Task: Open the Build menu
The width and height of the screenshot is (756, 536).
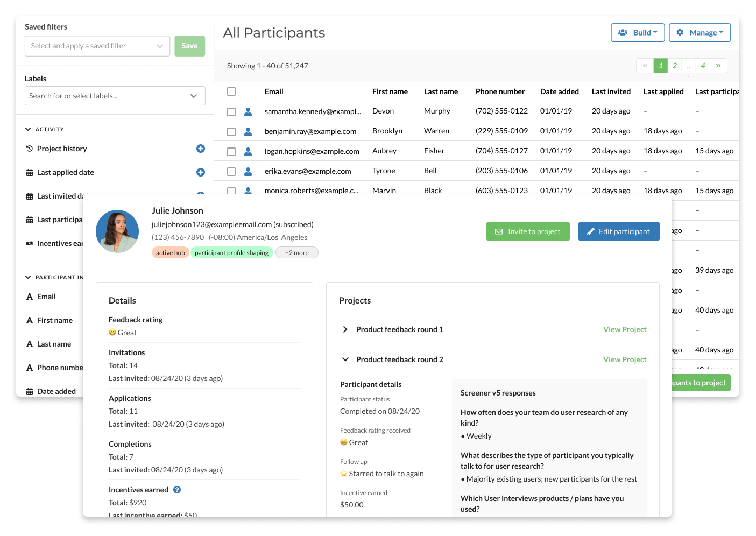Action: pos(638,32)
